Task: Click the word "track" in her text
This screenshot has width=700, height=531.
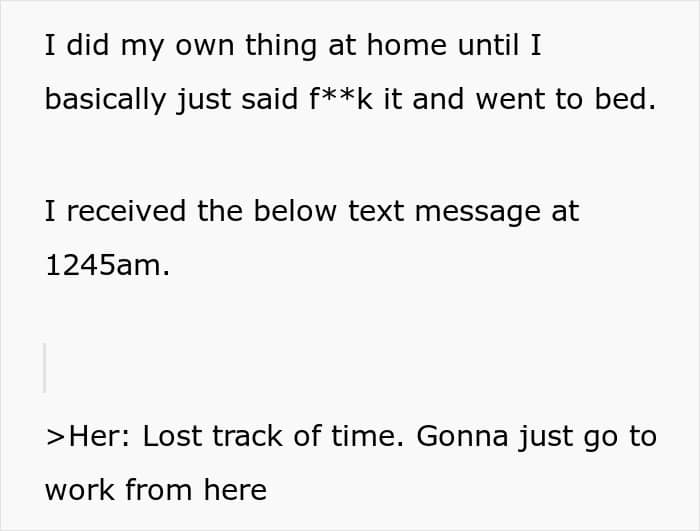Action: pyautogui.click(x=247, y=436)
